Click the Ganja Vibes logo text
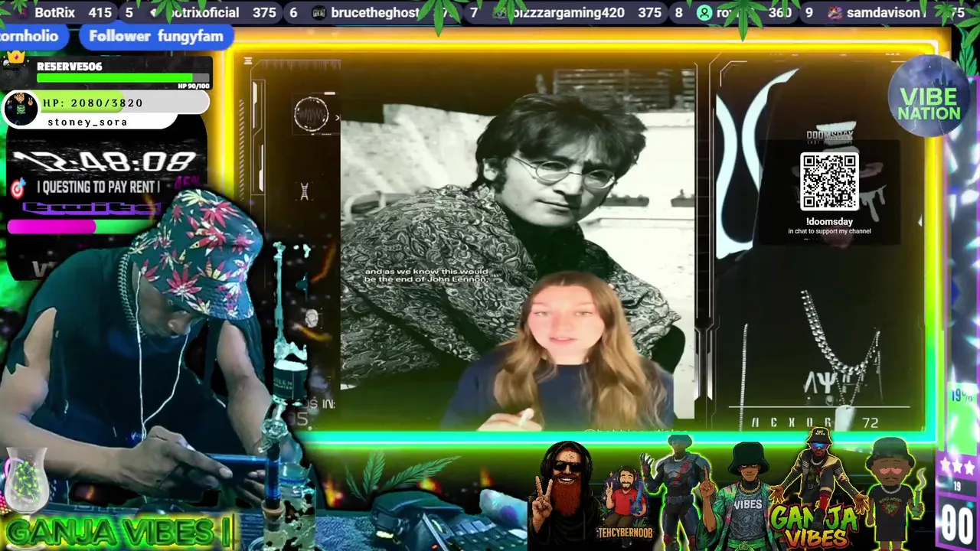 pos(816,527)
